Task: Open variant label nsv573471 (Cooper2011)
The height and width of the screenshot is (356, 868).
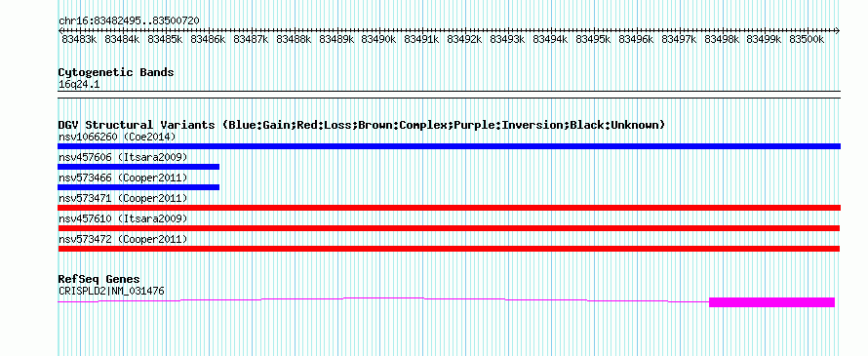Action: [123, 198]
